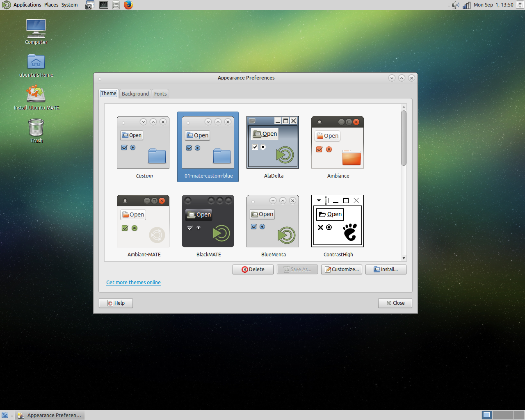
Task: Open the Applications menu
Action: [x=27, y=5]
